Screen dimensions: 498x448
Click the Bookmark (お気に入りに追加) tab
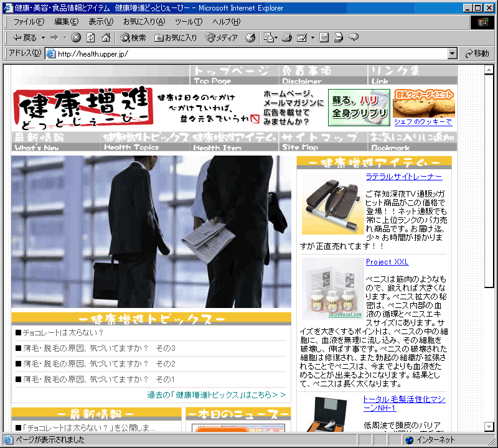pos(413,142)
